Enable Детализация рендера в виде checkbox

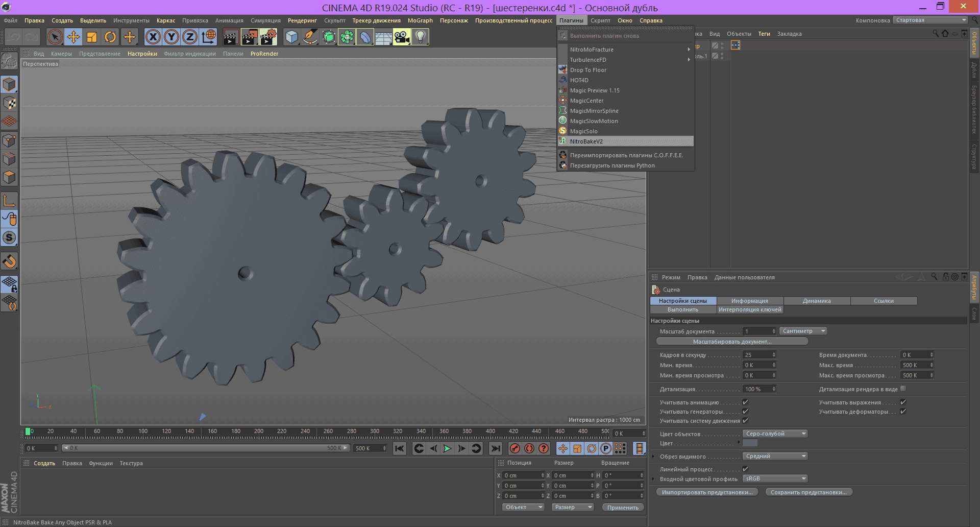pos(903,389)
